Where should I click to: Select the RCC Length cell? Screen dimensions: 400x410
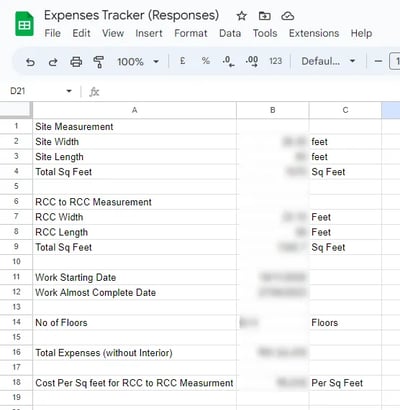pyautogui.click(x=135, y=232)
